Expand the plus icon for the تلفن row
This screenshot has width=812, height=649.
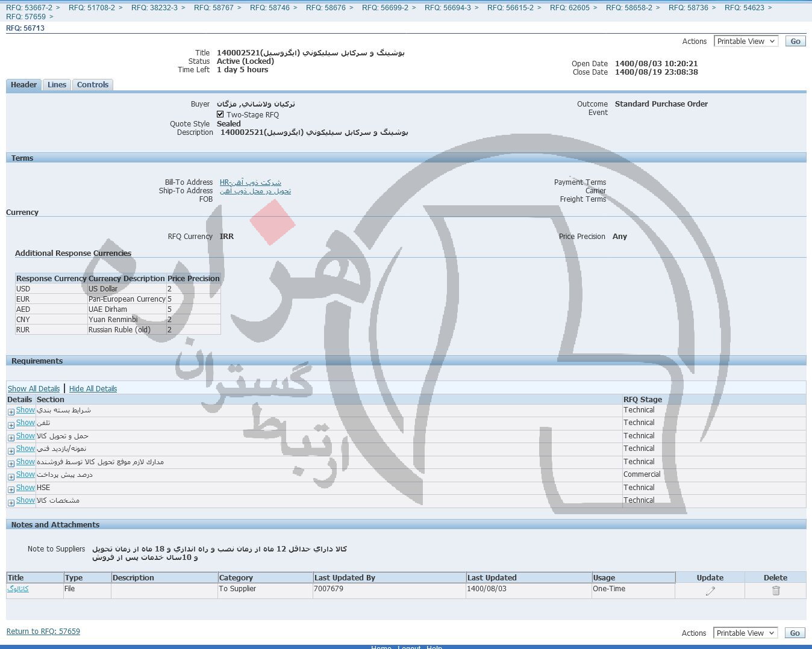click(x=11, y=425)
